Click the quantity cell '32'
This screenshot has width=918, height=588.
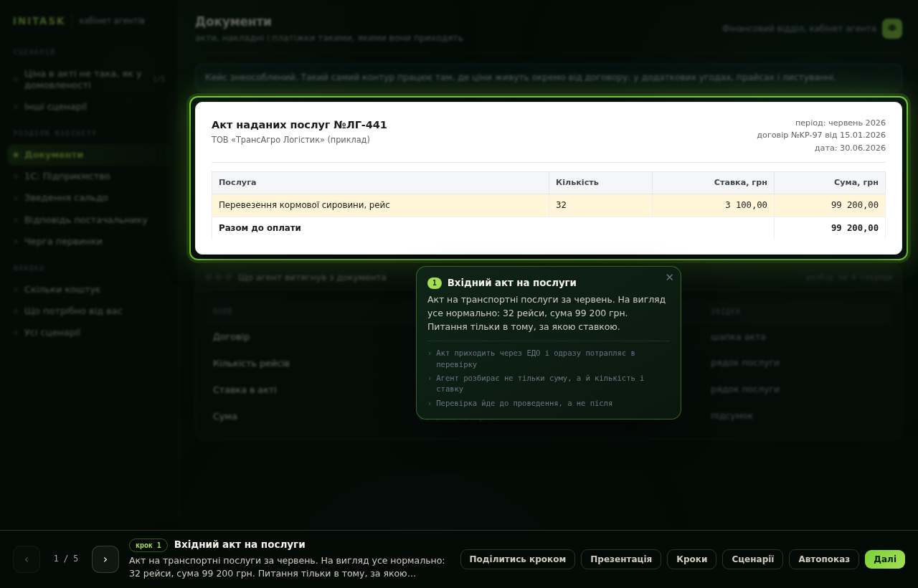[600, 205]
